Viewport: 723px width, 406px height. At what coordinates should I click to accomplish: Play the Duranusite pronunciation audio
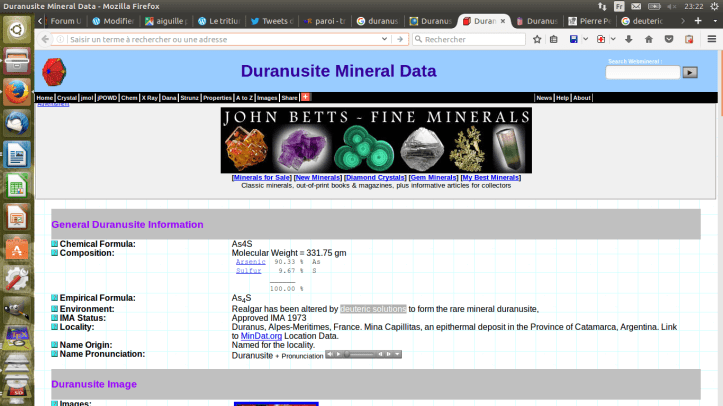pyautogui.click(x=338, y=354)
